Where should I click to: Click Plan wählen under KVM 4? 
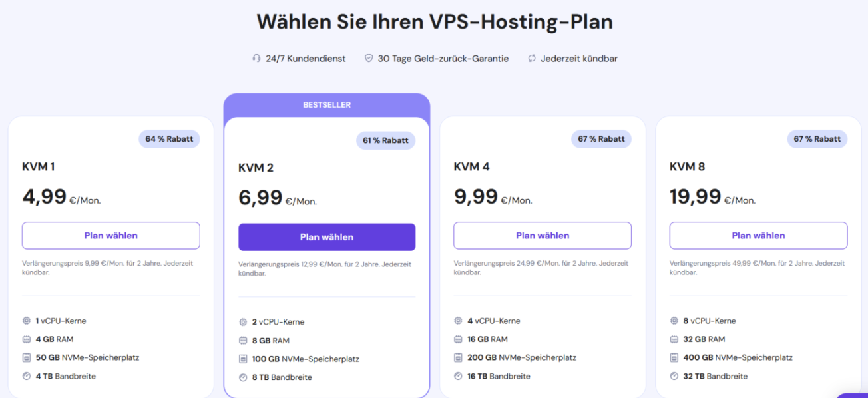(x=542, y=236)
